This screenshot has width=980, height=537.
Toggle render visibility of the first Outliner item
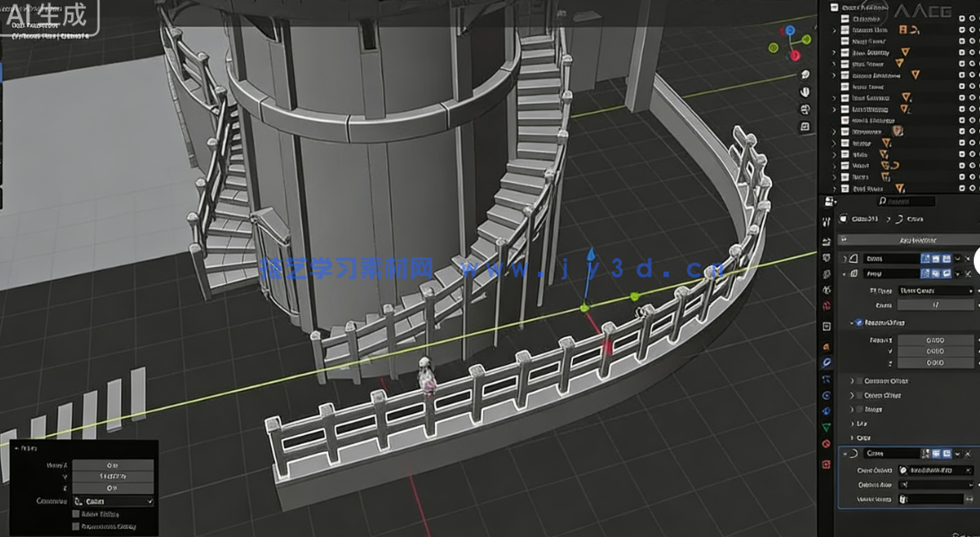pos(971,17)
